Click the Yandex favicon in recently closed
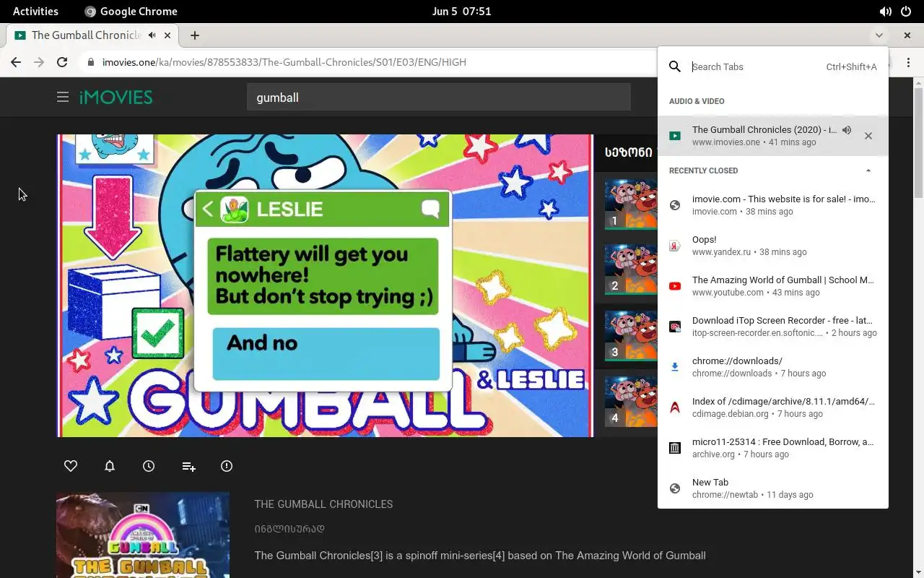The image size is (924, 578). point(675,246)
